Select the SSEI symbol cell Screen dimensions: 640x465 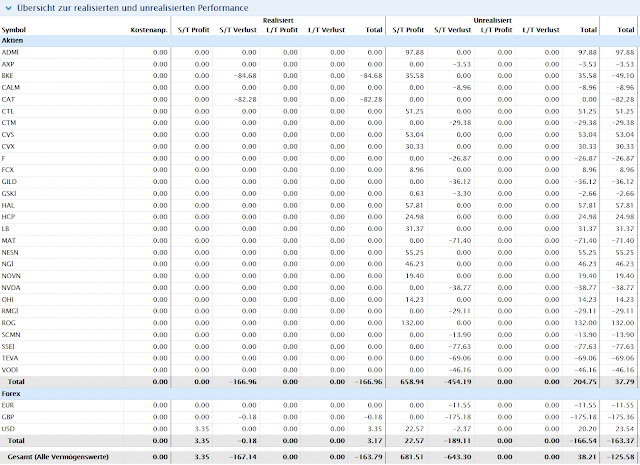point(8,346)
